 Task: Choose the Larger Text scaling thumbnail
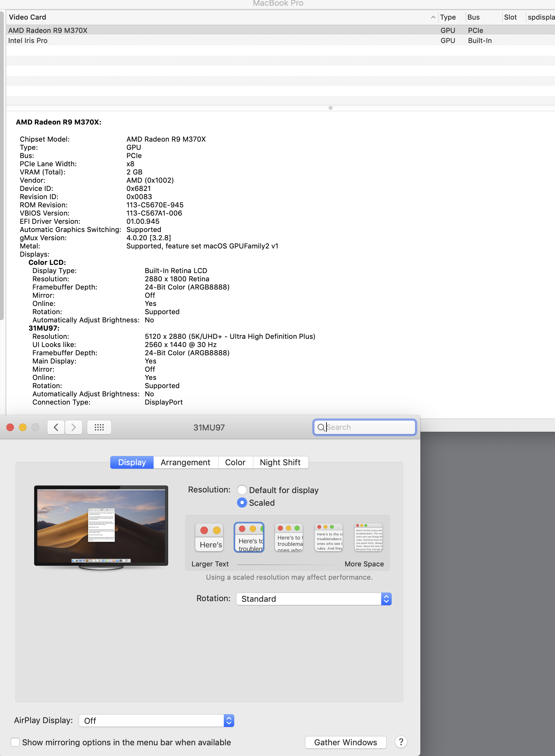[209, 537]
